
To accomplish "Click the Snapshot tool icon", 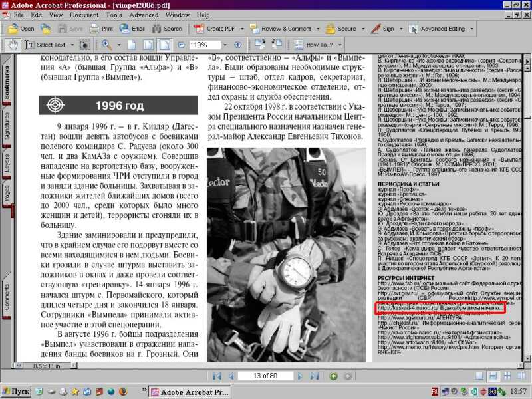I will 84,45.
